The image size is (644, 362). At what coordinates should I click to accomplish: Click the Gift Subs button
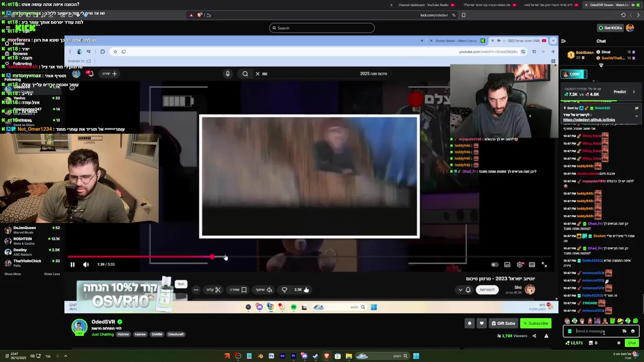click(x=503, y=323)
